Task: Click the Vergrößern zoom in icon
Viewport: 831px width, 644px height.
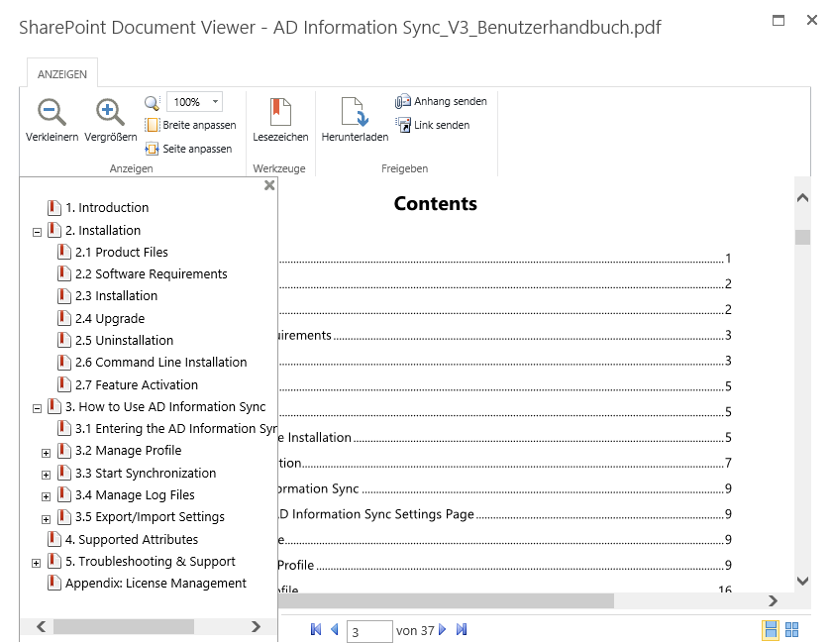Action: 110,112
